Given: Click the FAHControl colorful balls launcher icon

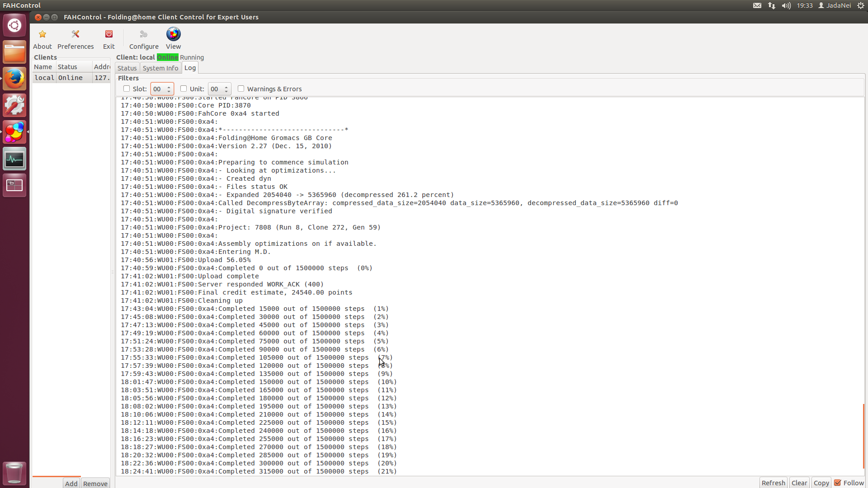Looking at the screenshot, I should point(14,132).
